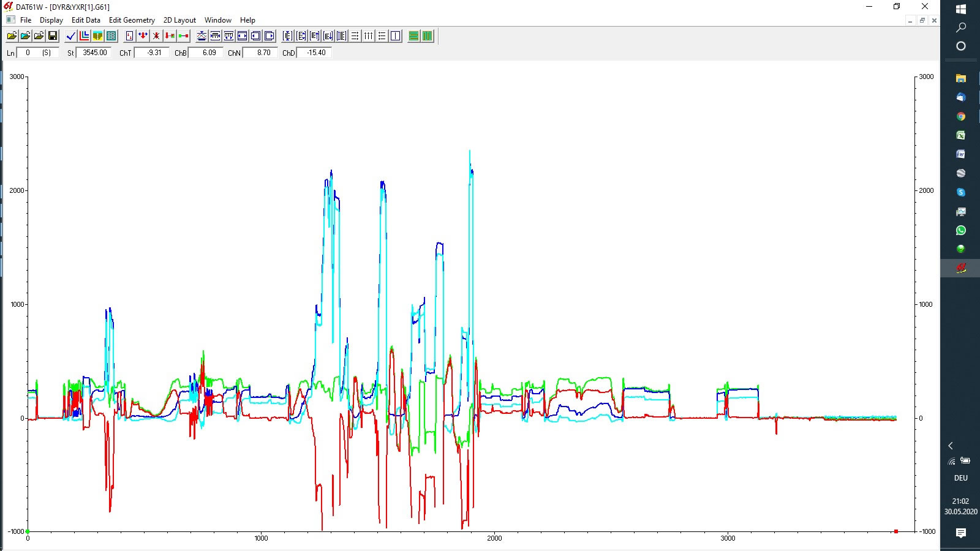Screen dimensions: 980x551
Task: Click the floppy disk save icon
Action: pos(53,36)
